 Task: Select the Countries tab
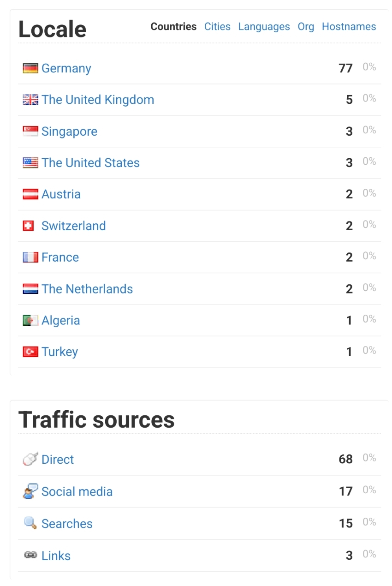[173, 27]
